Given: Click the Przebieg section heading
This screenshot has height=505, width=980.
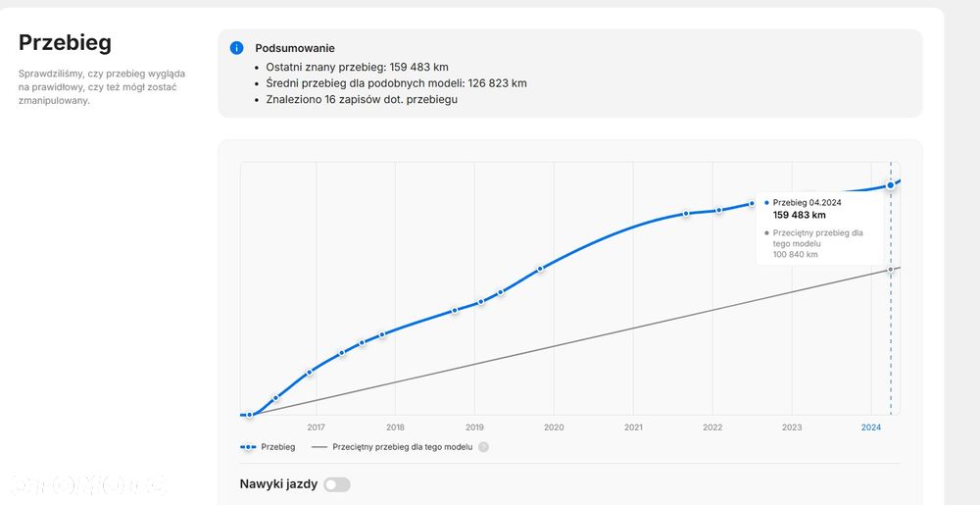Looking at the screenshot, I should point(65,42).
